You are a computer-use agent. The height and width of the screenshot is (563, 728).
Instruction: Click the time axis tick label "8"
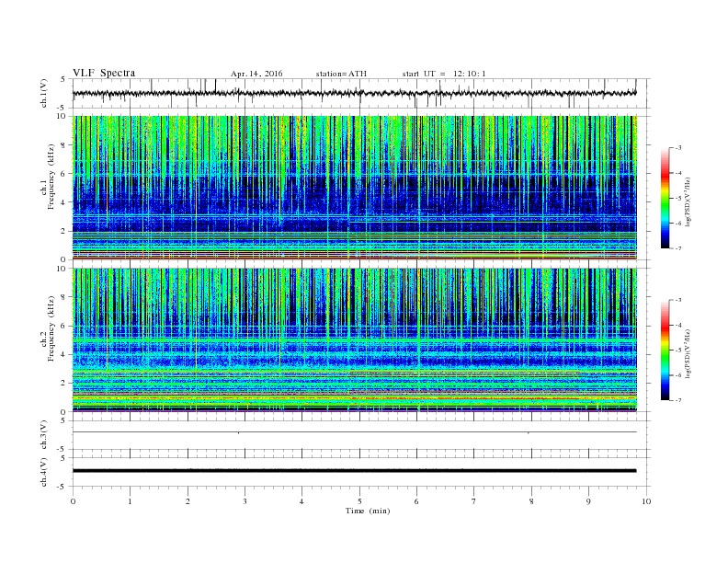[x=531, y=501]
